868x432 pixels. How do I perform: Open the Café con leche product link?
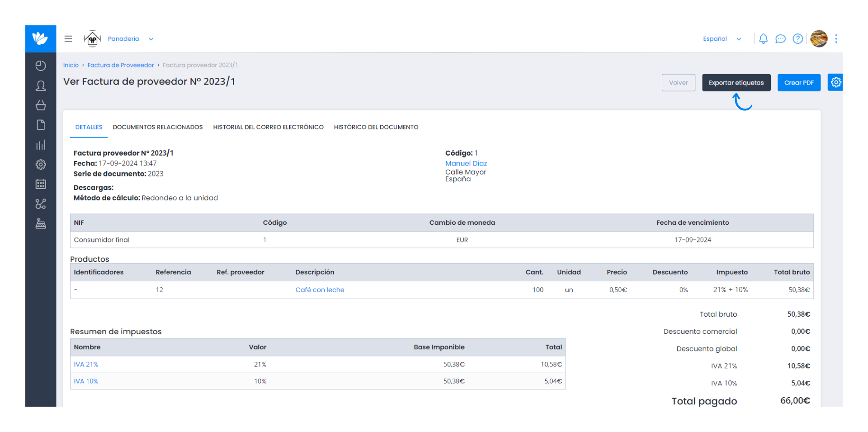320,290
